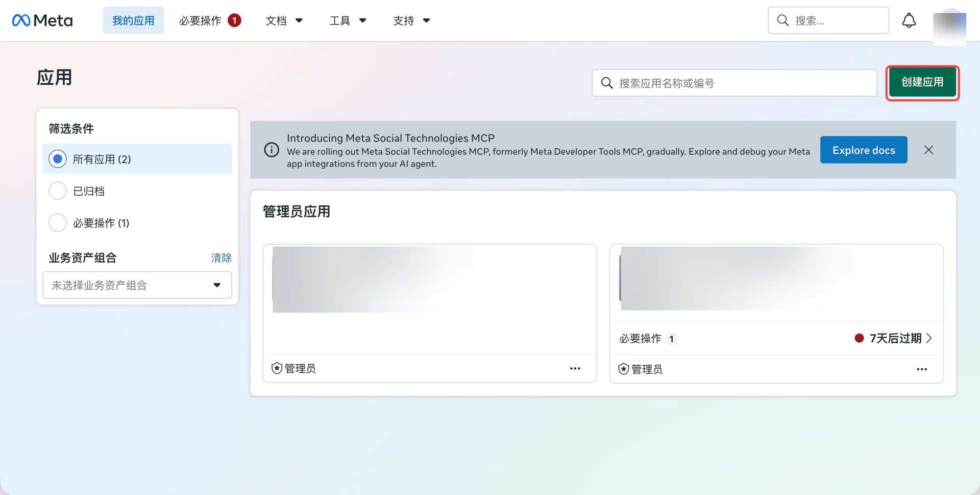Dismiss the Meta Social Technologies MCP banner
Viewport: 980px width, 495px height.
[928, 150]
